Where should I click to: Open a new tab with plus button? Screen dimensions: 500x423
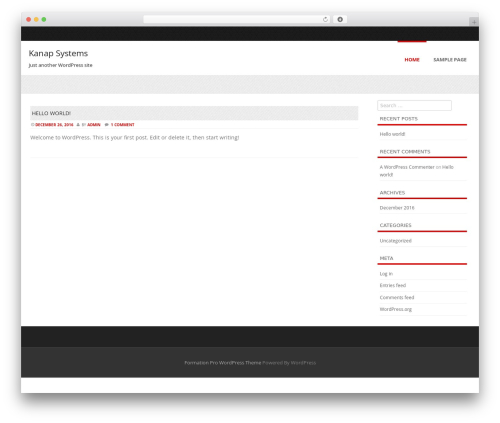[474, 22]
